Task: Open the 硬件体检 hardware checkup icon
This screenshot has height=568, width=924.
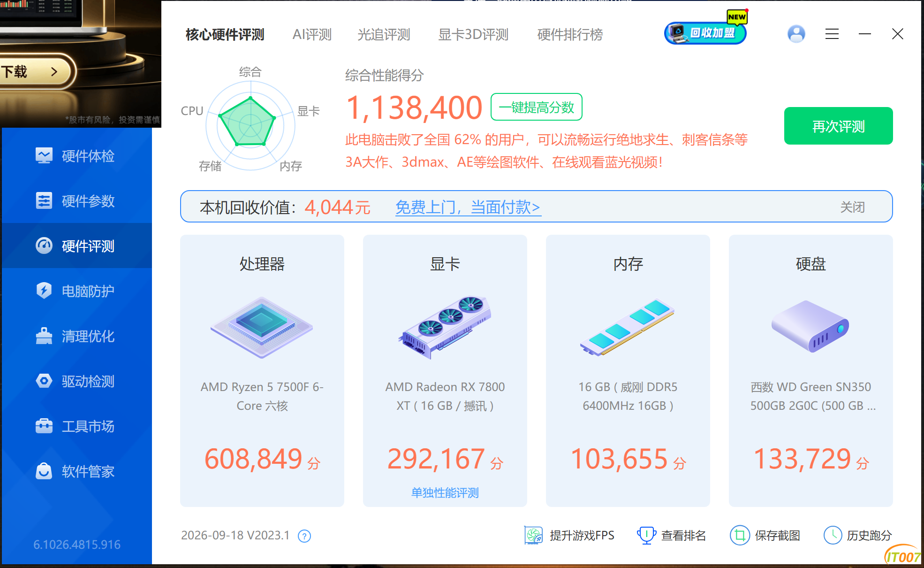Action: tap(44, 156)
